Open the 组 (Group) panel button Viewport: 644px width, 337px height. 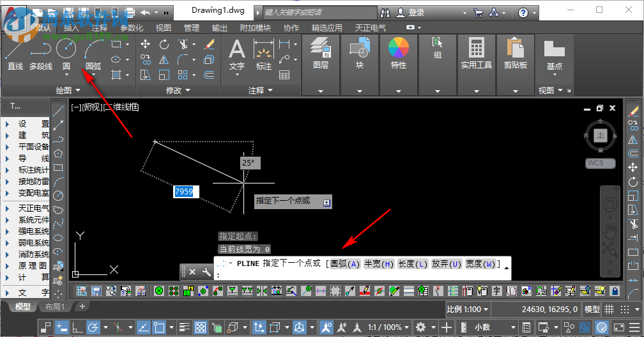(x=438, y=49)
